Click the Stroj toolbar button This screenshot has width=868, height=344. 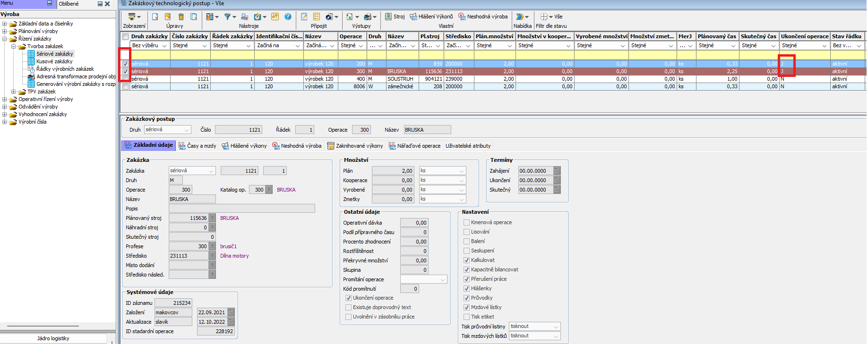pyautogui.click(x=395, y=17)
